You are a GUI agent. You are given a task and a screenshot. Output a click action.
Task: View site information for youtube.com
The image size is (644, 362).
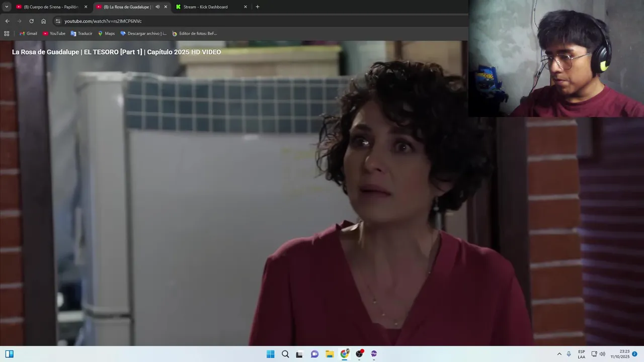(x=58, y=21)
